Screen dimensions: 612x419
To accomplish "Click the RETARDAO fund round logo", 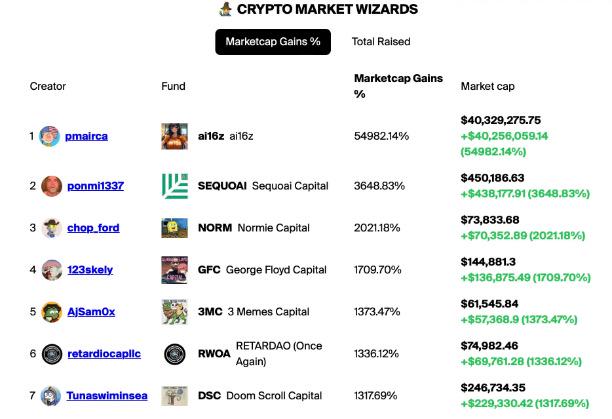I will coord(175,354).
